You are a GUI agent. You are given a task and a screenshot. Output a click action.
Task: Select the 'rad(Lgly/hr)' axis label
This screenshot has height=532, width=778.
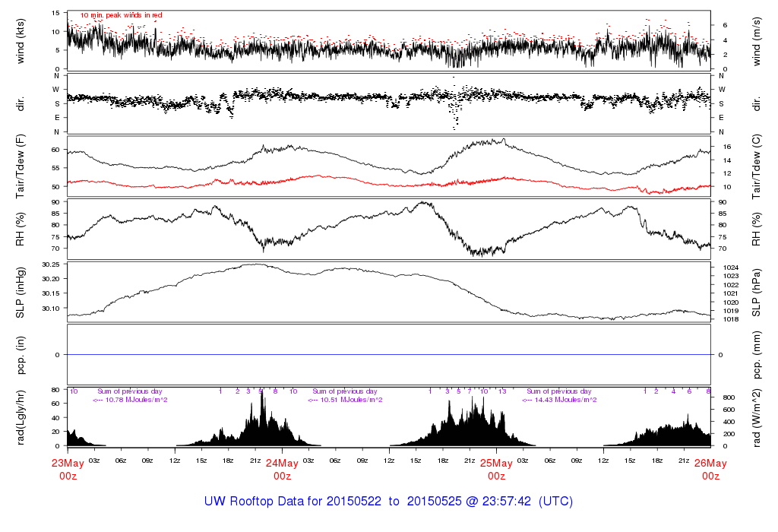[20, 417]
